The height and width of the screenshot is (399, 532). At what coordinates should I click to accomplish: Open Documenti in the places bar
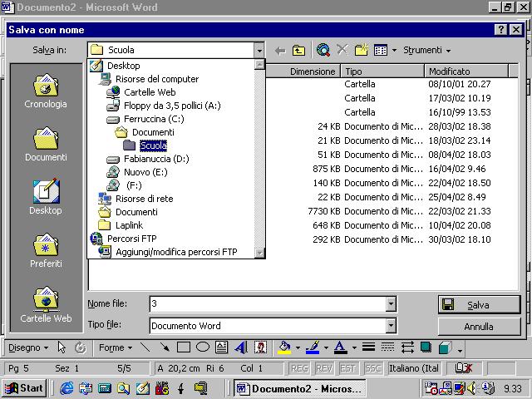pyautogui.click(x=46, y=144)
